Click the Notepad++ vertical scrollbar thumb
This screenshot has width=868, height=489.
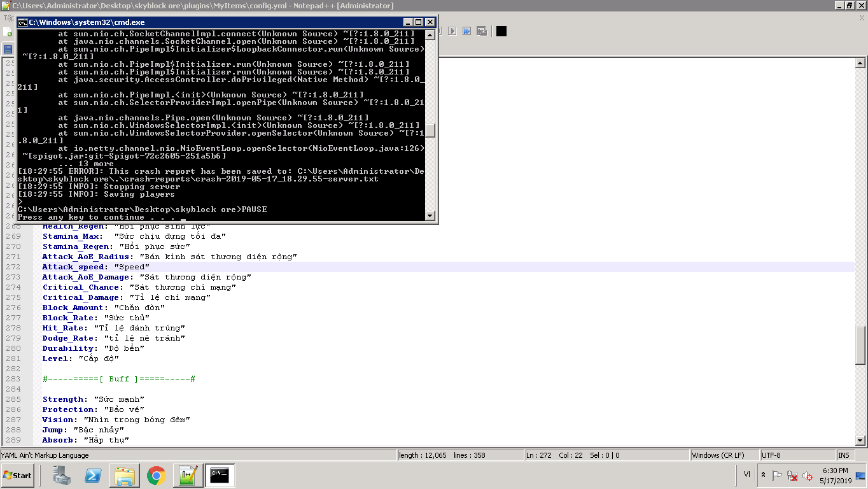point(860,344)
